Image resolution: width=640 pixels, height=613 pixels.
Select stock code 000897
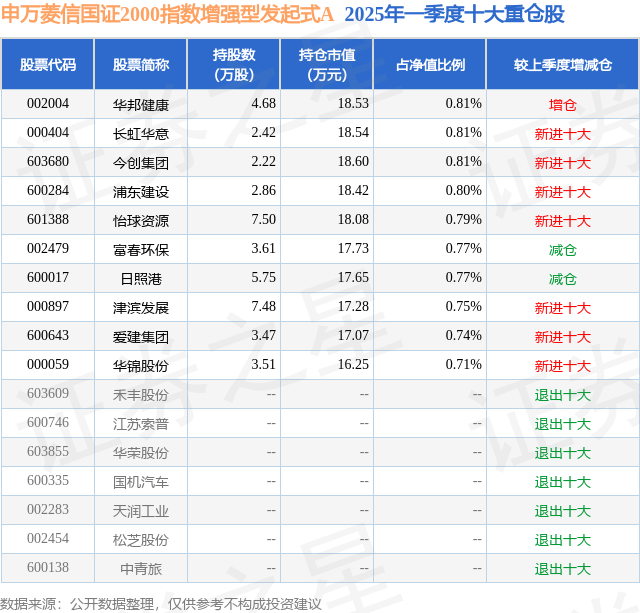coord(48,306)
